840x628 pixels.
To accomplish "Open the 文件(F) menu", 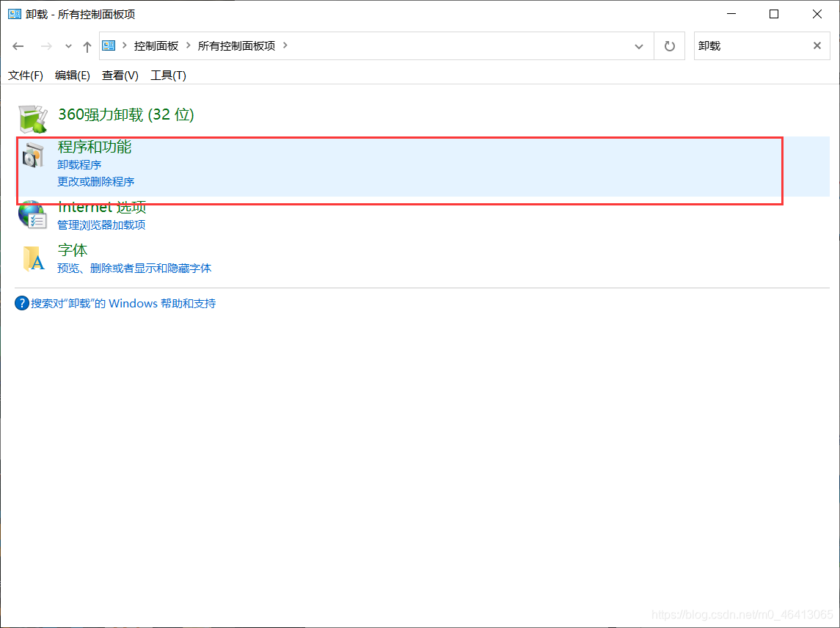I will 26,76.
